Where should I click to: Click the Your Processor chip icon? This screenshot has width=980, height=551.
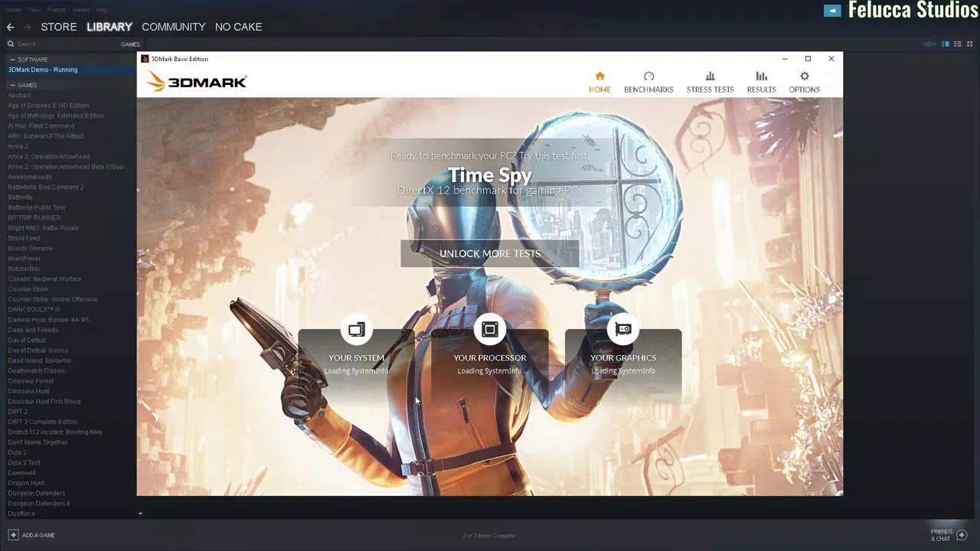click(x=490, y=330)
